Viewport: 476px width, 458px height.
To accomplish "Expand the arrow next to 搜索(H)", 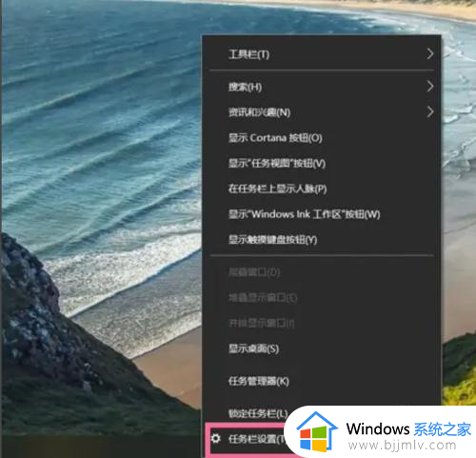I will click(430, 86).
